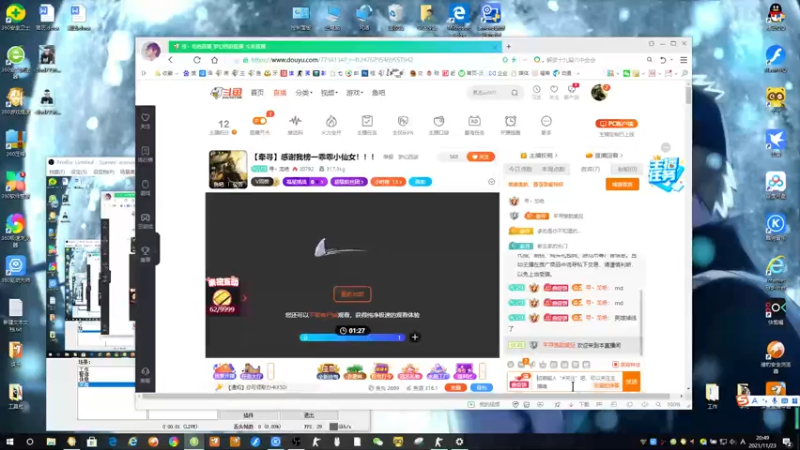Click the orange button under the ranking tabs
Viewport: 800px width, 450px height.
click(x=622, y=184)
